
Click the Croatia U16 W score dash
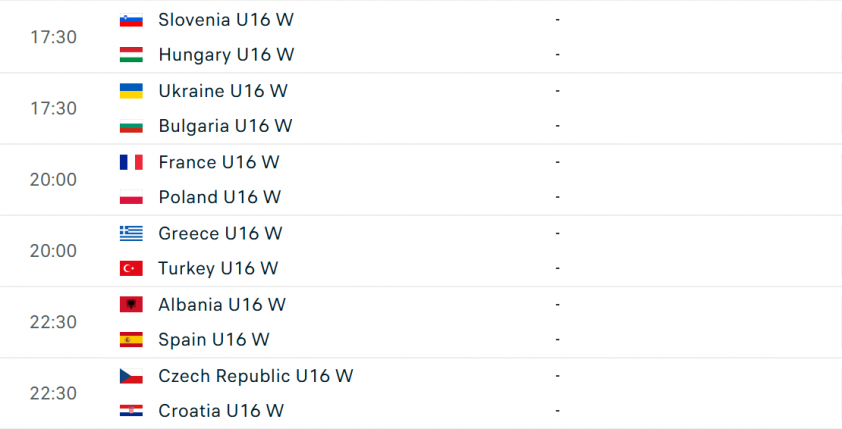click(x=557, y=411)
